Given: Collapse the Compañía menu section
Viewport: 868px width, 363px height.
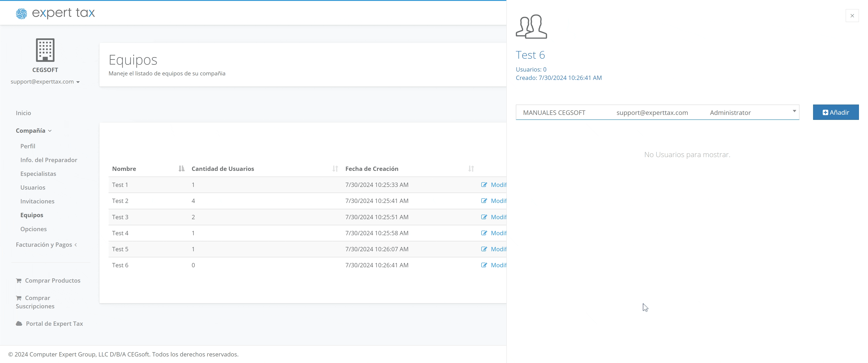Looking at the screenshot, I should (33, 130).
